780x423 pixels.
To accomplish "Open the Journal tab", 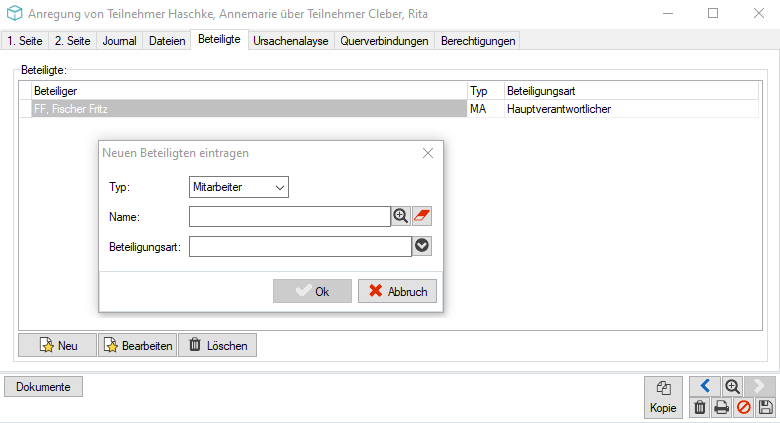I will [119, 41].
